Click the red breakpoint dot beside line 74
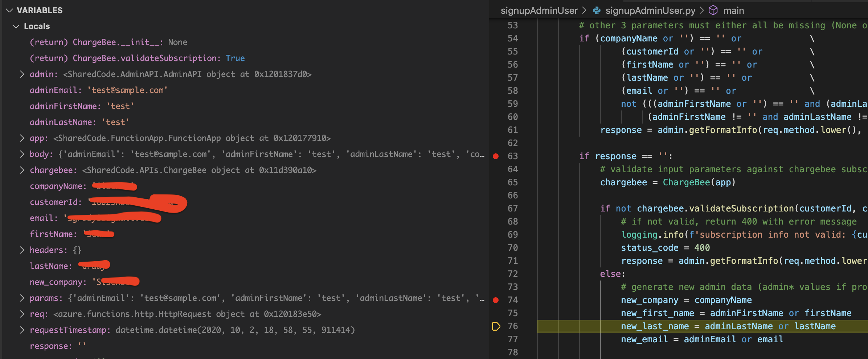This screenshot has height=359, width=868. coord(496,300)
